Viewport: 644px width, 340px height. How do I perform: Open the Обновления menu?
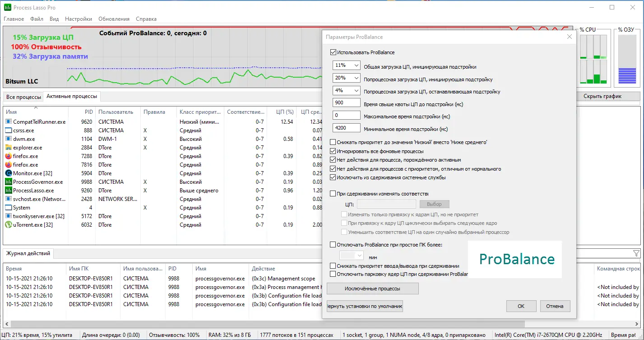(114, 19)
